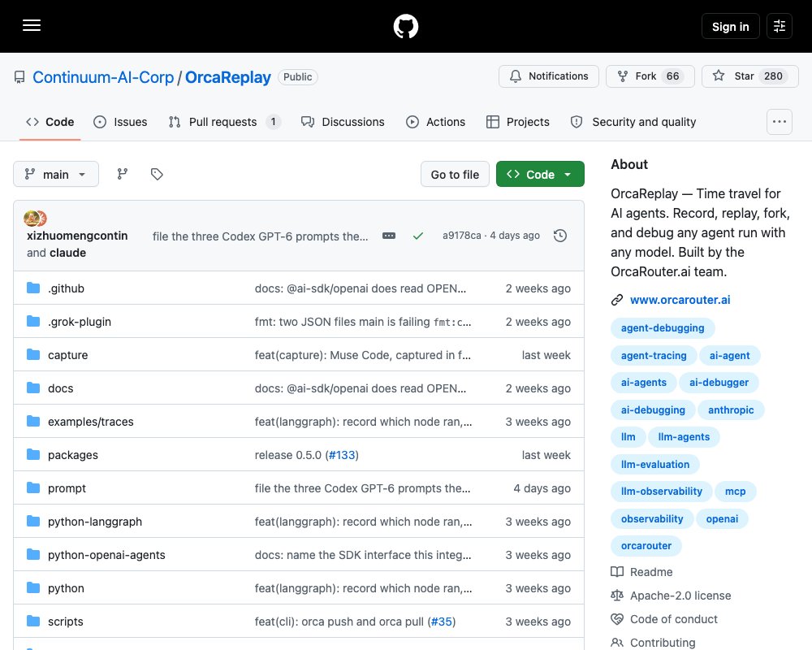Check the green commit status checkmark

418,236
